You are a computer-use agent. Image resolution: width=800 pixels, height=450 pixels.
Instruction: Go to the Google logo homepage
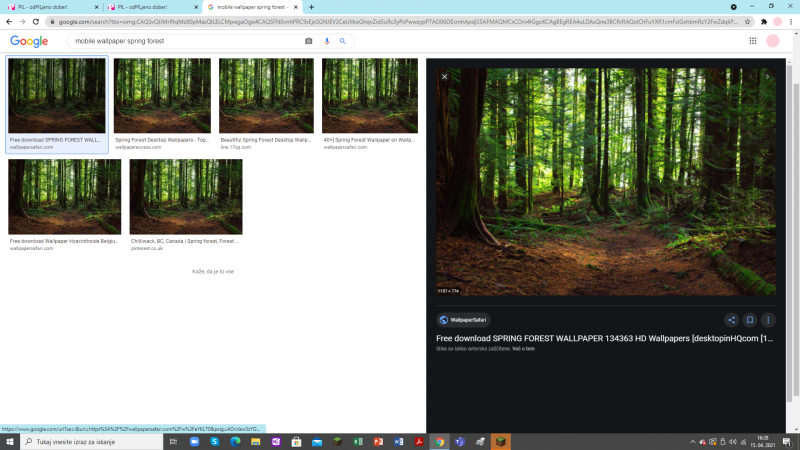[29, 41]
